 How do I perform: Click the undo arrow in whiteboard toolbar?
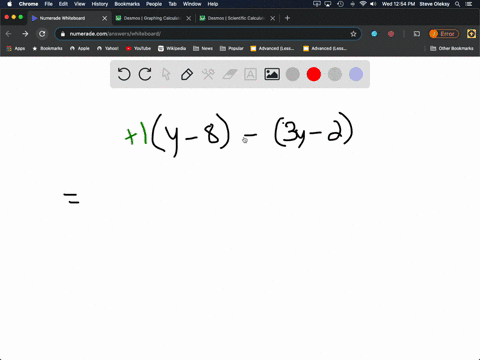coord(124,74)
